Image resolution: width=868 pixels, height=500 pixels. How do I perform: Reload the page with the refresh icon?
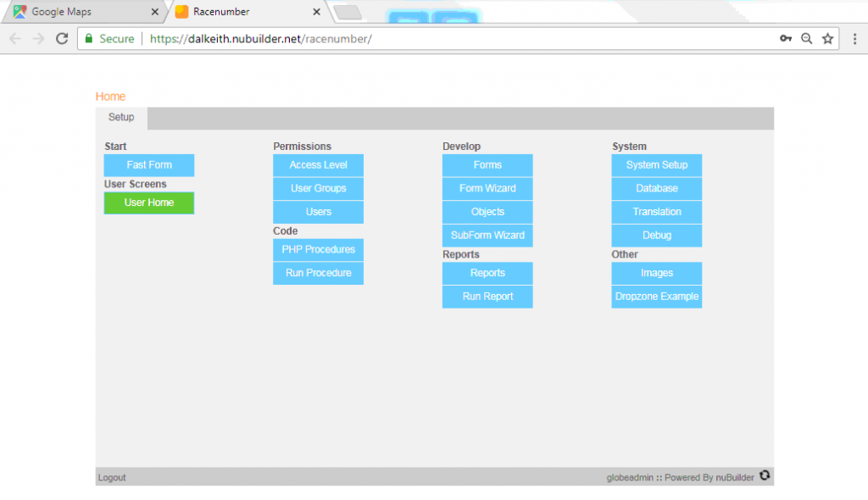click(x=62, y=39)
